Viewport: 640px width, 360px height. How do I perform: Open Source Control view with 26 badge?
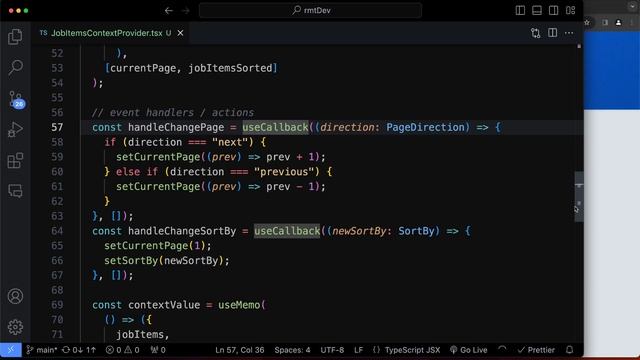[16, 99]
